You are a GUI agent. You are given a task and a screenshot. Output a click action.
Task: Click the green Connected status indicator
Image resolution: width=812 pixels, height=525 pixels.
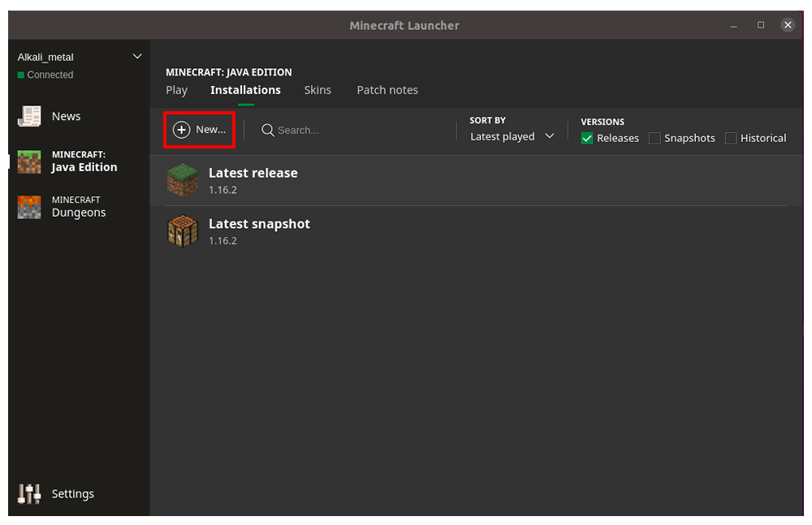[21, 75]
